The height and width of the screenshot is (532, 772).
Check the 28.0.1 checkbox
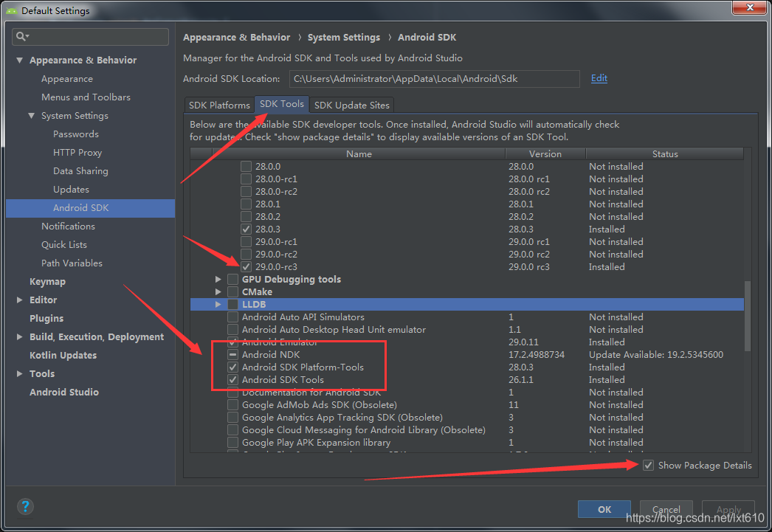point(247,204)
